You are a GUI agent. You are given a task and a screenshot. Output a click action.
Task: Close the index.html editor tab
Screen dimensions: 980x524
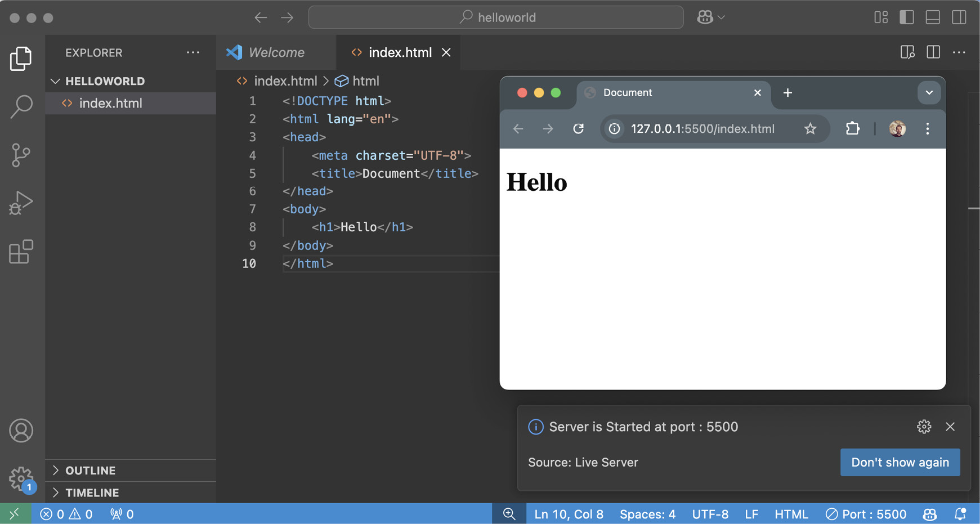pyautogui.click(x=446, y=52)
